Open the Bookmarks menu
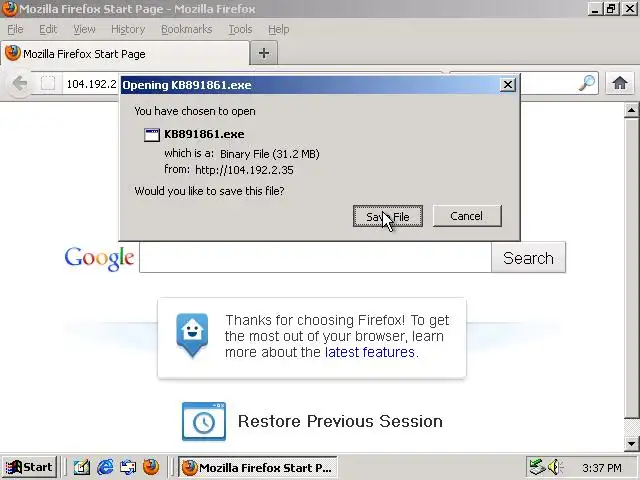Image resolution: width=640 pixels, height=480 pixels. tap(187, 29)
